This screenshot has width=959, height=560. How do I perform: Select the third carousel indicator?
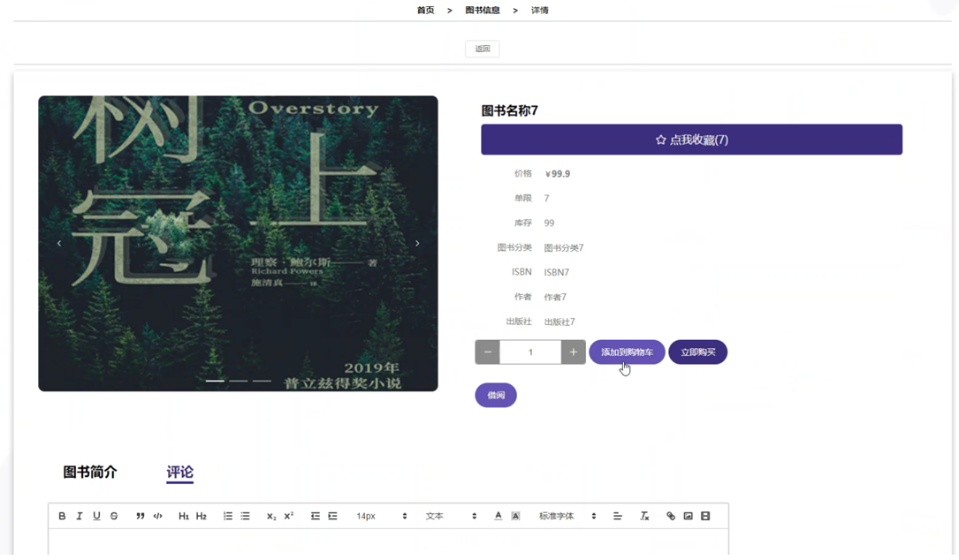click(x=262, y=381)
